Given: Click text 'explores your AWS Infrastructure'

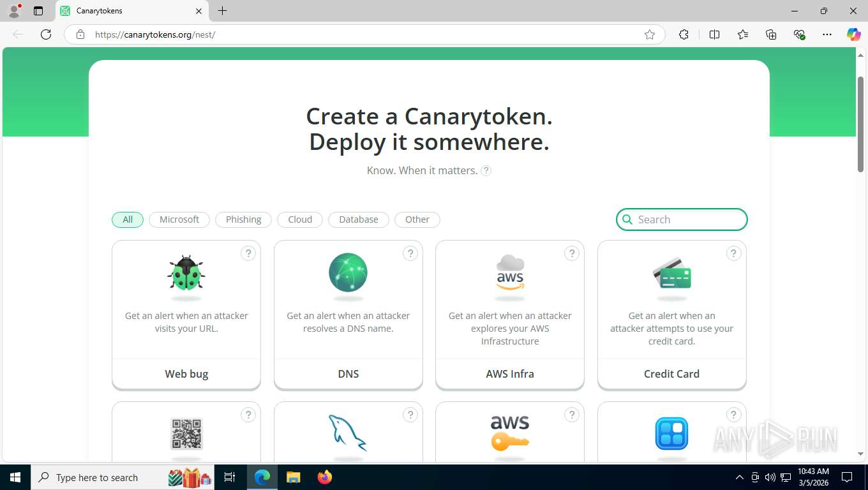Looking at the screenshot, I should tap(510, 335).
